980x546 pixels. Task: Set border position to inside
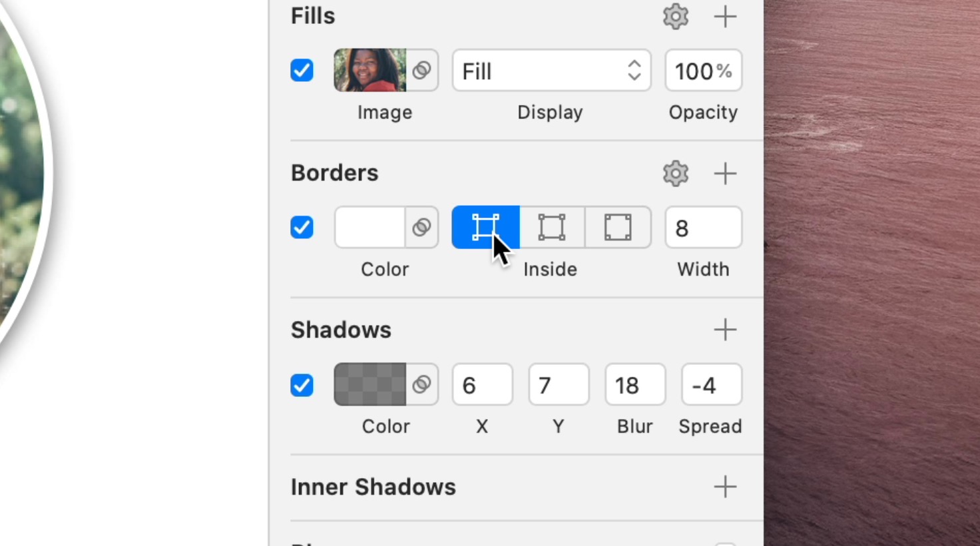tap(552, 227)
